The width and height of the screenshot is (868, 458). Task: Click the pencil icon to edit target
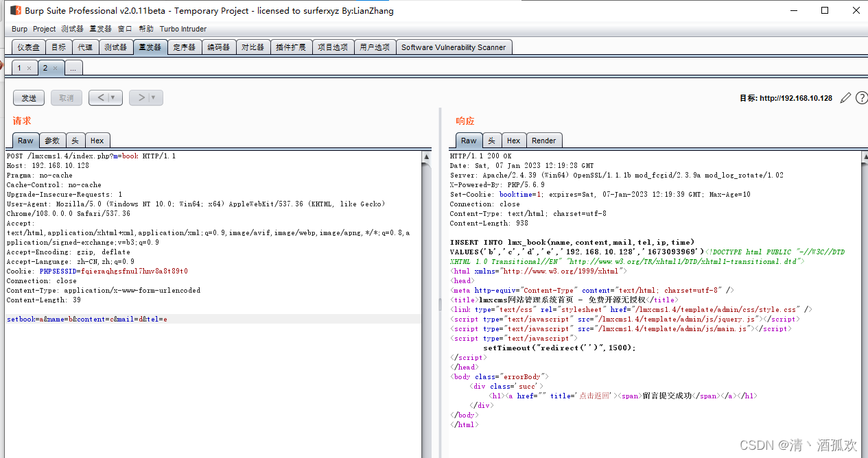coord(845,98)
